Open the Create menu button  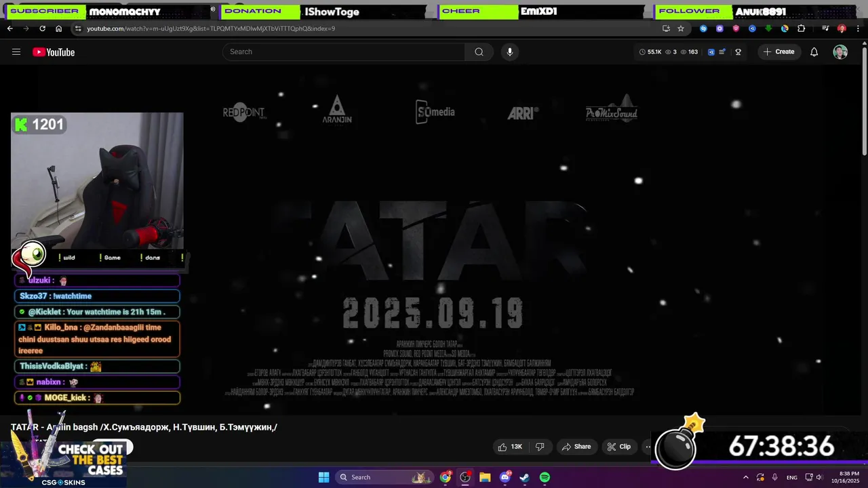(x=778, y=52)
